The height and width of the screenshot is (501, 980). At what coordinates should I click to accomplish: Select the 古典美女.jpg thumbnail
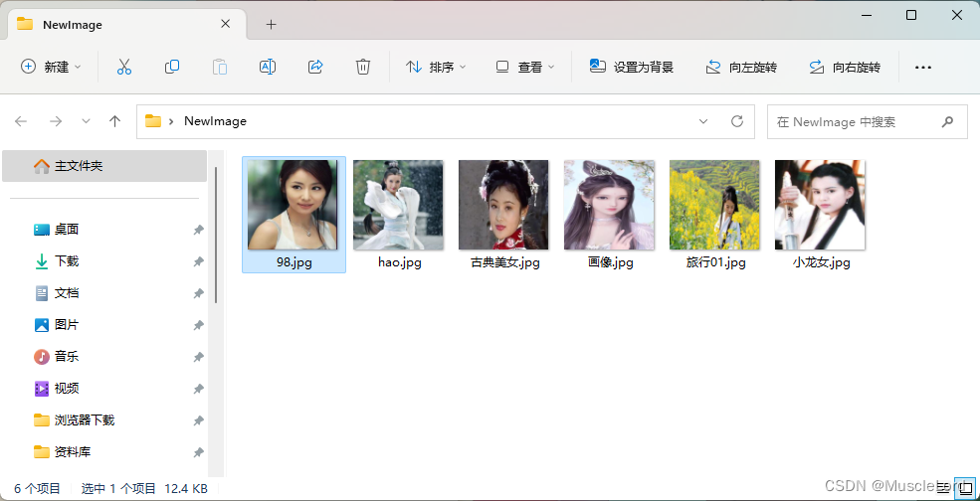(x=503, y=205)
